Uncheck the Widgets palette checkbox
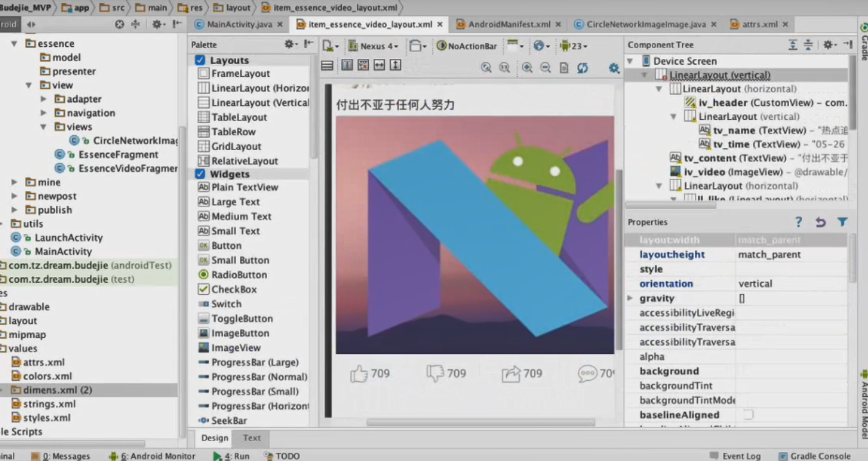Screen dimensions: 868x461 [200, 174]
